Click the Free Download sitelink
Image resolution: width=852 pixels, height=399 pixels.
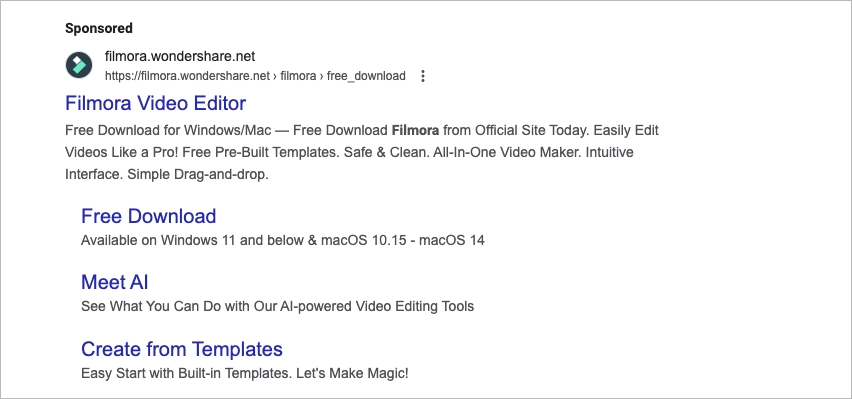148,216
